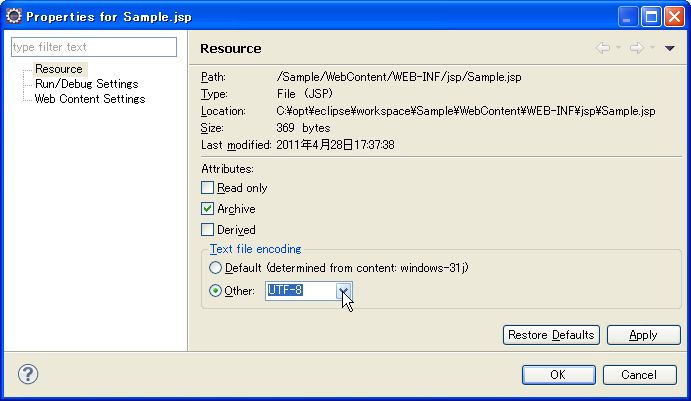Open the view menu triangle in header
The width and height of the screenshot is (691, 401).
670,48
